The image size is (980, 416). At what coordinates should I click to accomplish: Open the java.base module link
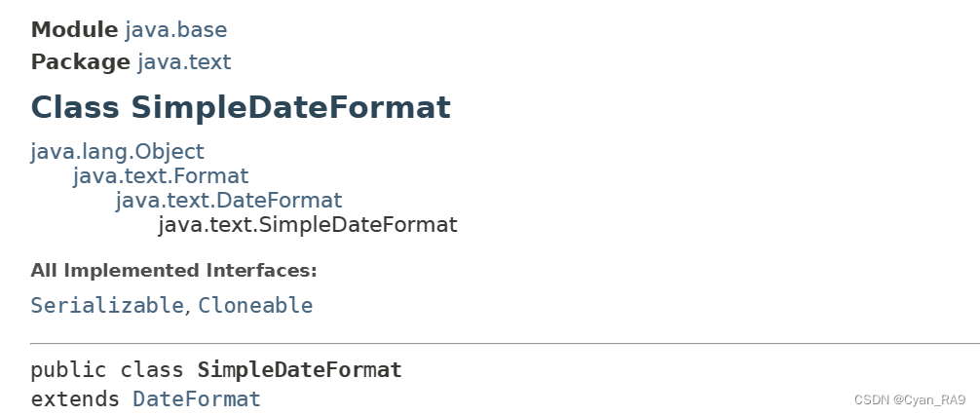click(x=176, y=30)
